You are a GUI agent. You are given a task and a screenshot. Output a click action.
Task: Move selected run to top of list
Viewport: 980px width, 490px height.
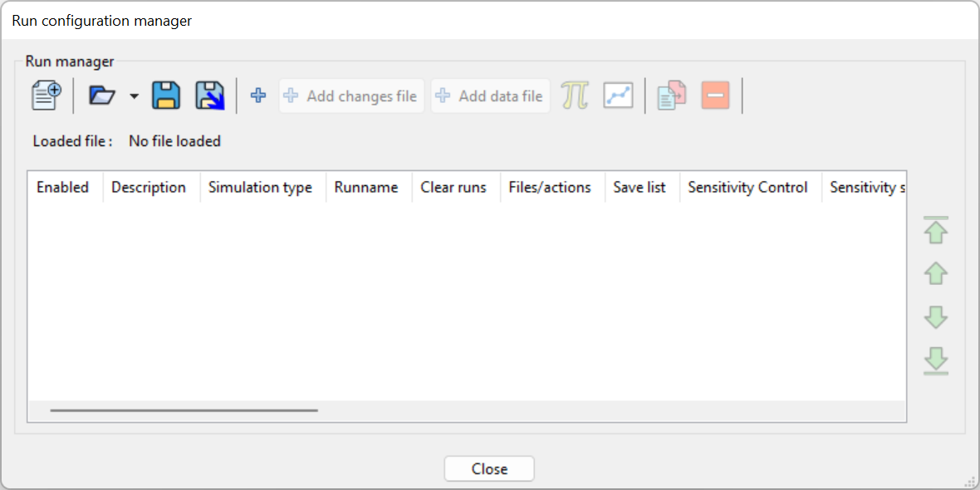tap(936, 230)
